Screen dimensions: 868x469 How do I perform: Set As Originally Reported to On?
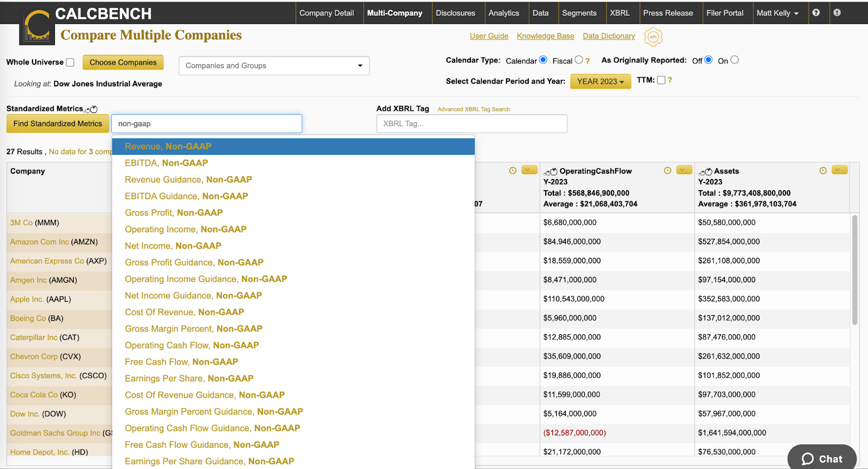tap(735, 60)
